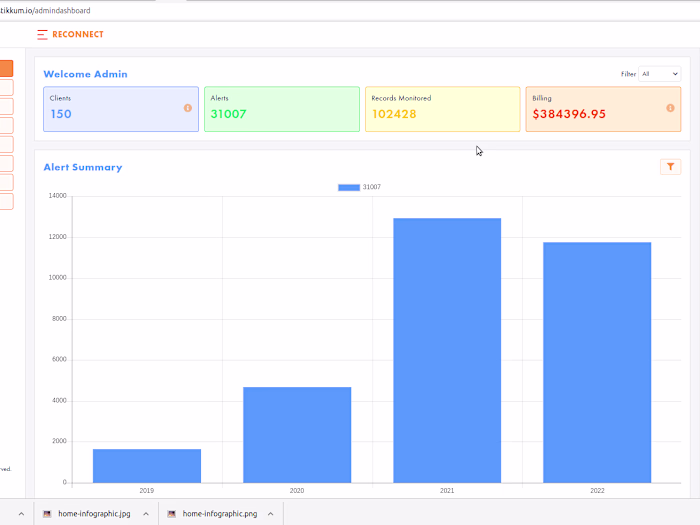Click the info icon on Clients card
700x525 pixels.
coord(188,108)
